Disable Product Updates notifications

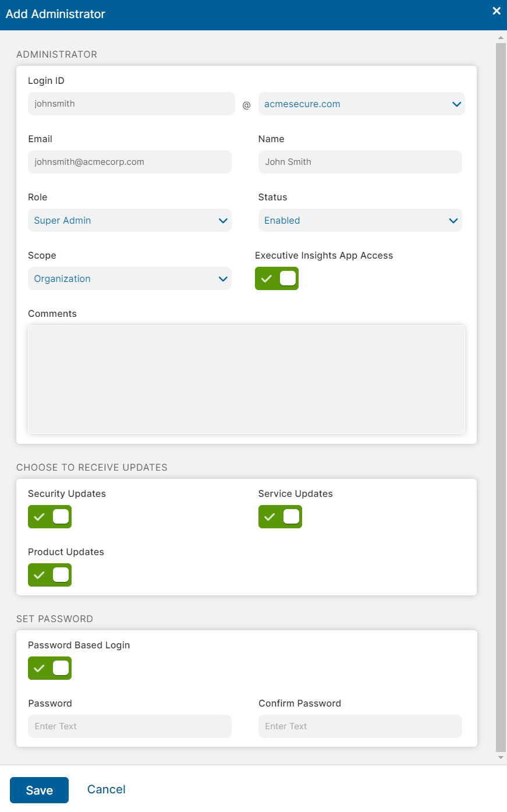click(49, 575)
